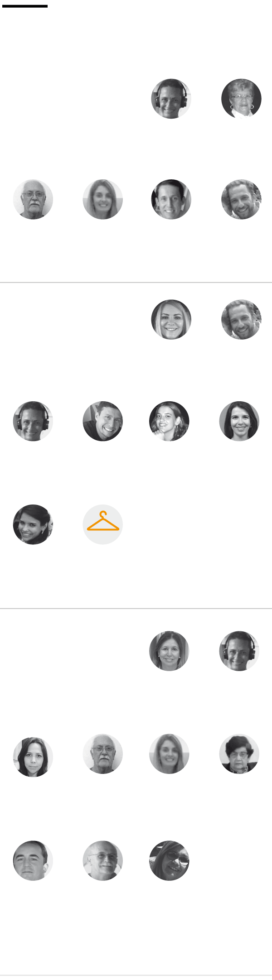Click the bald elderly man with glasses photo
This screenshot has width=272, height=980.
(x=103, y=860)
